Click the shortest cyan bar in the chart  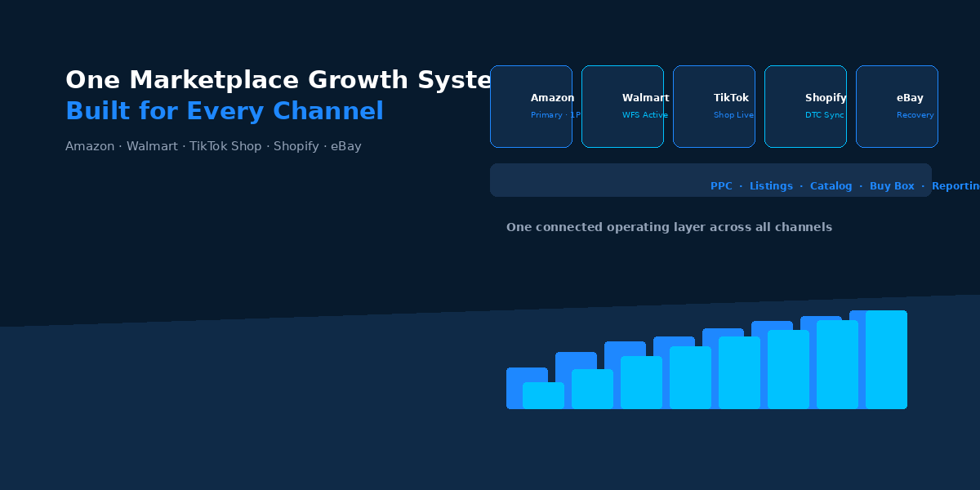pyautogui.click(x=543, y=395)
